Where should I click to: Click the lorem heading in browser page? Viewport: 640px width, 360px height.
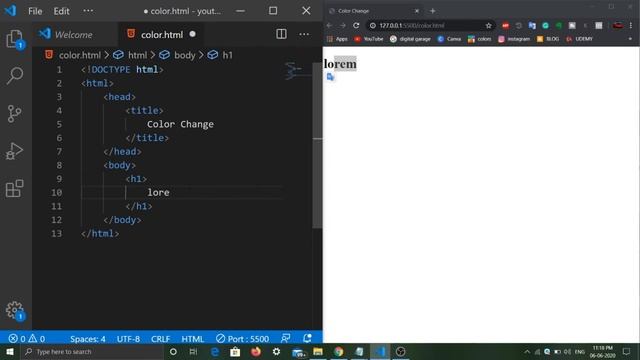[x=340, y=64]
